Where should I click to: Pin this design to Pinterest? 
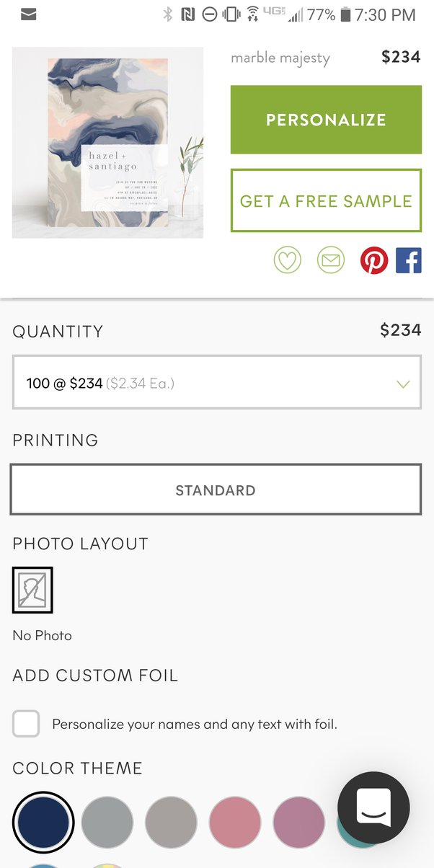tap(373, 260)
